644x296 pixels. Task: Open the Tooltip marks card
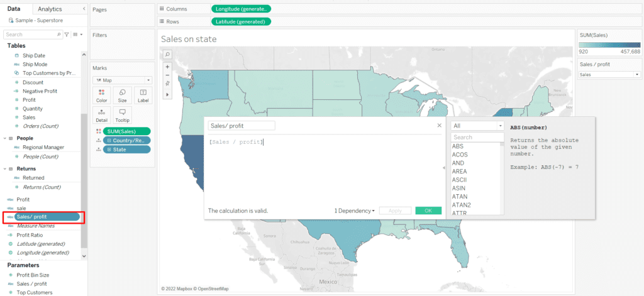click(123, 115)
